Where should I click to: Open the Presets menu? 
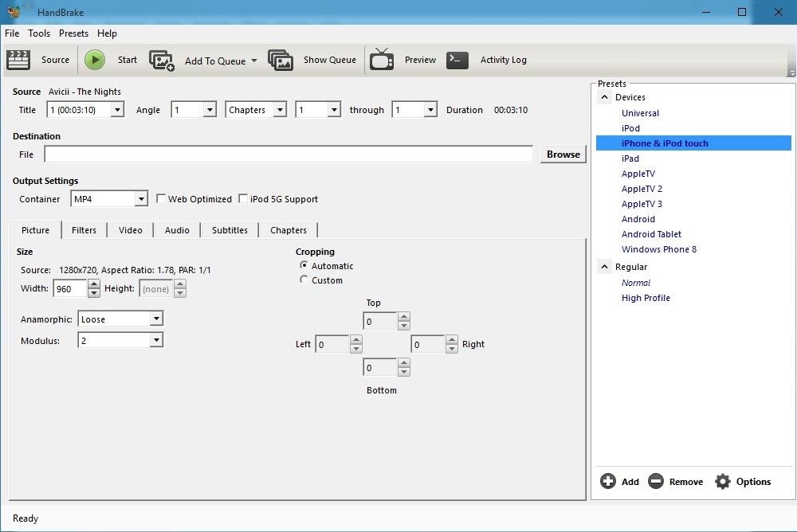pyautogui.click(x=73, y=33)
